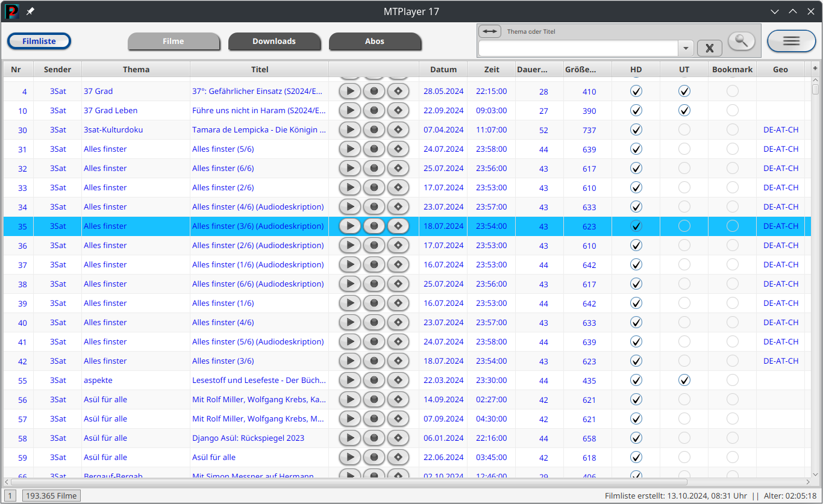
Task: Open column chooser plus button in header
Action: tap(815, 69)
